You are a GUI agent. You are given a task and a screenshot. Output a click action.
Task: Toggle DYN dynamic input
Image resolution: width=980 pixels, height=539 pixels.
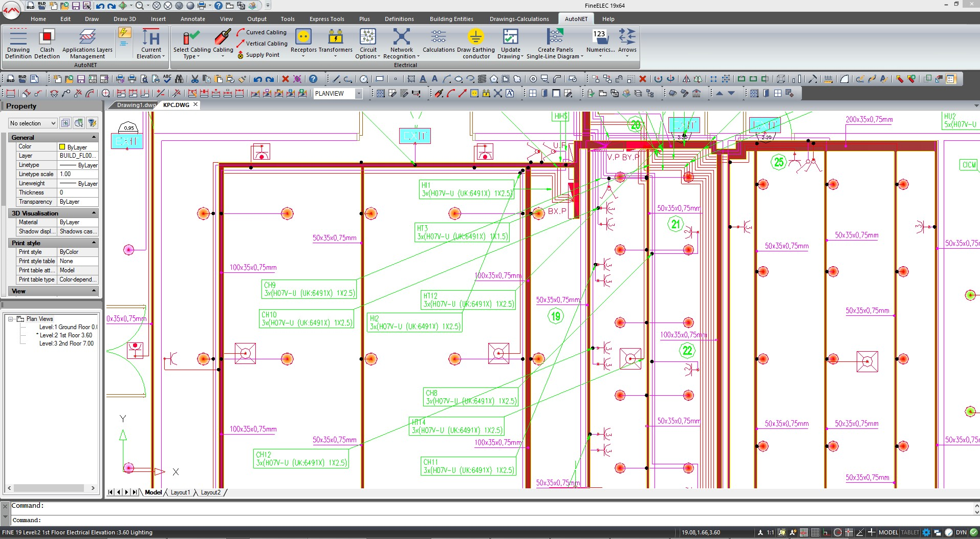(961, 532)
